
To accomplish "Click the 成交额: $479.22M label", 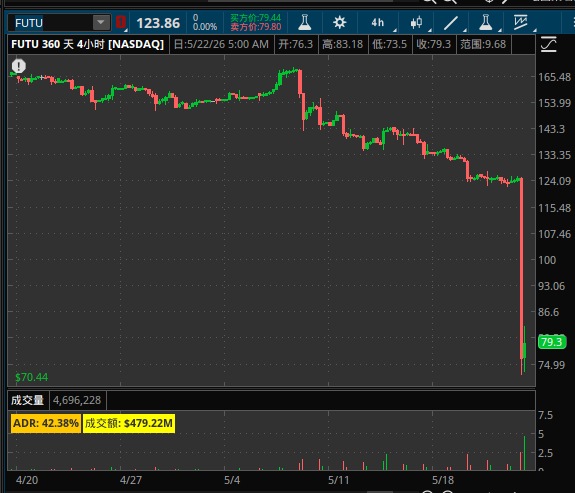I will pyautogui.click(x=129, y=423).
